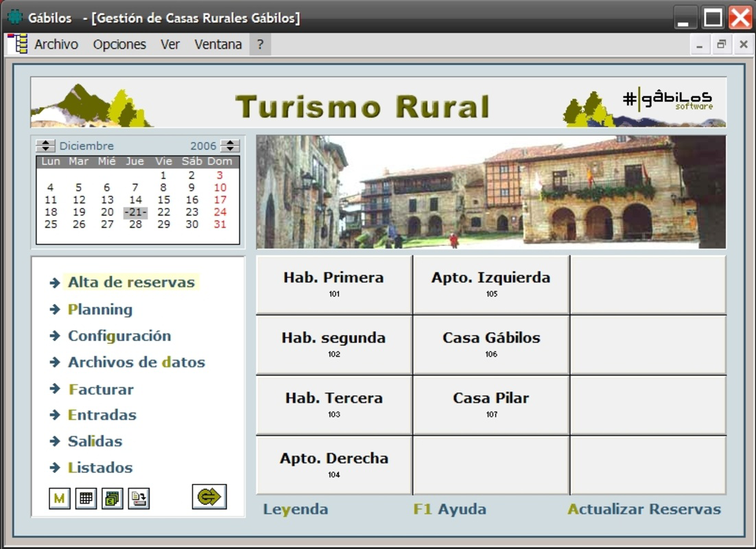Open the Archivo menu
This screenshot has height=549, width=756.
coord(56,45)
